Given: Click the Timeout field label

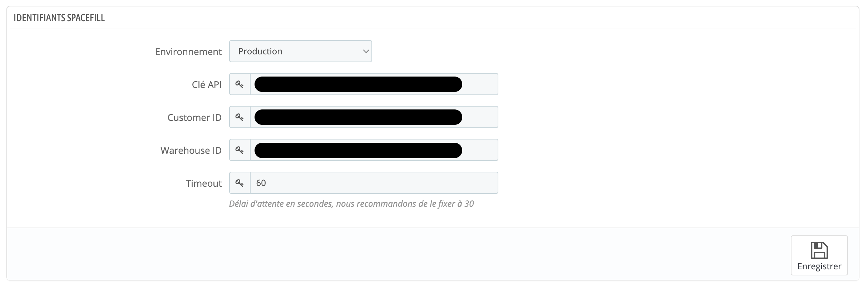Looking at the screenshot, I should [x=204, y=183].
